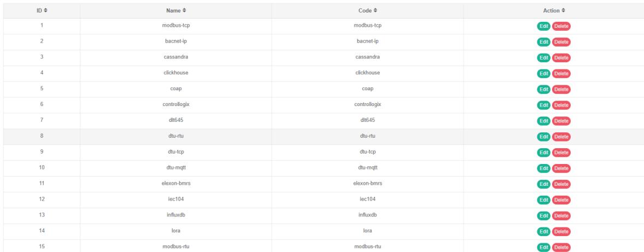Delete the cassandra row
644x252 pixels.
pos(561,58)
